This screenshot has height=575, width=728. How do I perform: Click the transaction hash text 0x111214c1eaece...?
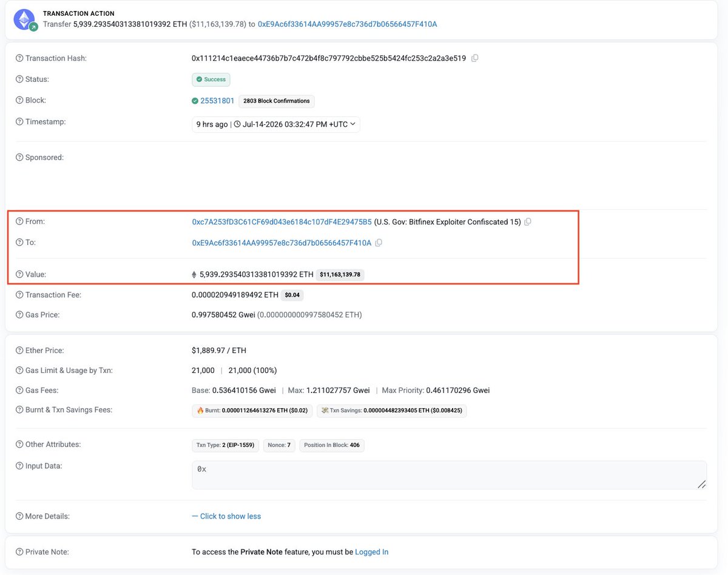(329, 58)
